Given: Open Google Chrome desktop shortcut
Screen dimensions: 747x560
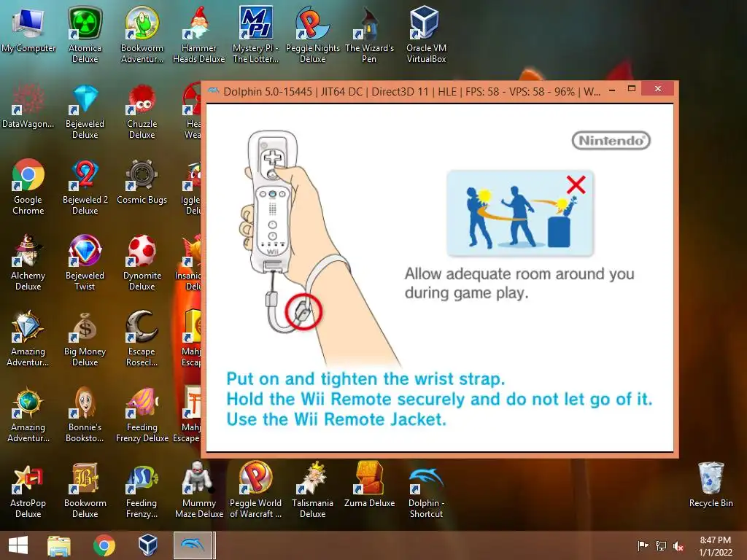Looking at the screenshot, I should [x=28, y=187].
